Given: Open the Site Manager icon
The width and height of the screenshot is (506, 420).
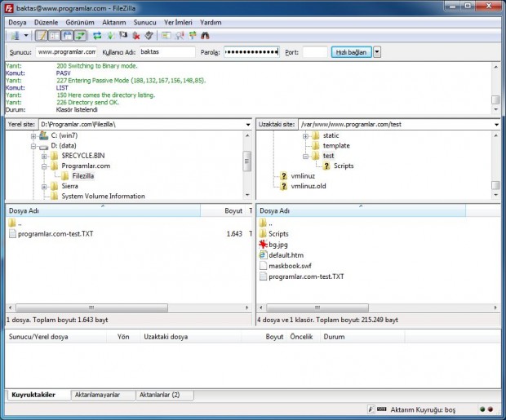Looking at the screenshot, I should 15,36.
